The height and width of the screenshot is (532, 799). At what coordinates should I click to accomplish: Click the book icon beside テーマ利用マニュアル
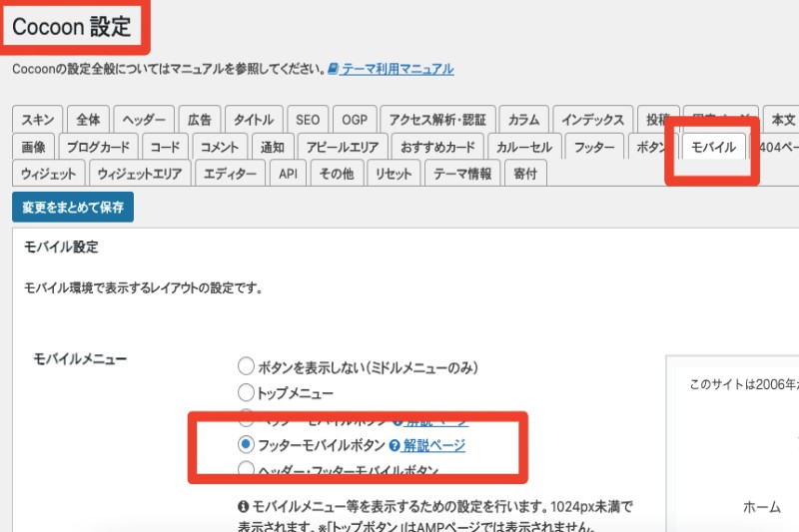334,70
